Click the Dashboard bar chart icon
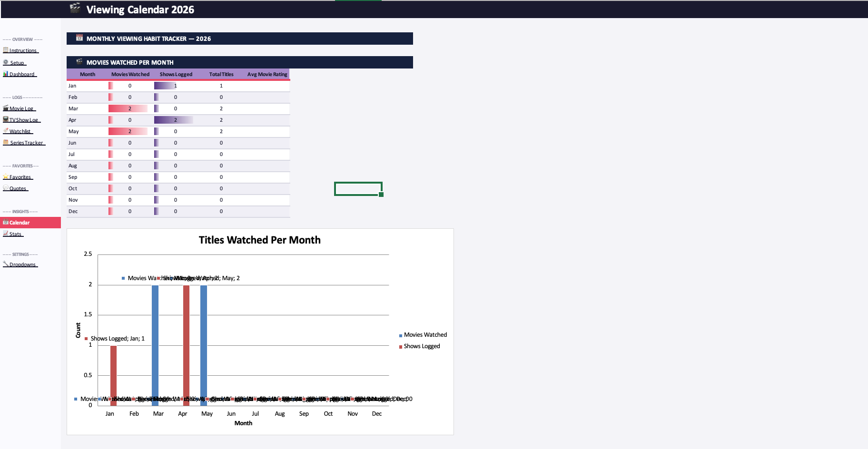The image size is (868, 449). [6, 74]
